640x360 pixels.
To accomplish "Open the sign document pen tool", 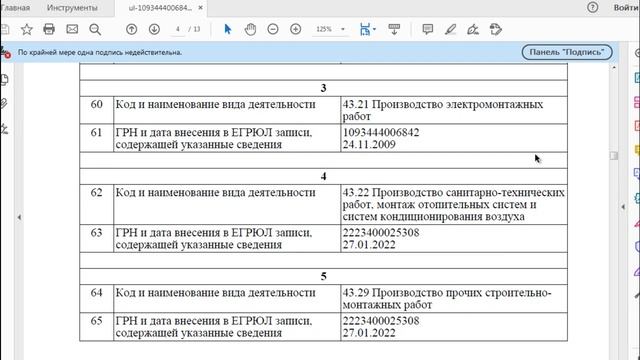I will pyautogui.click(x=473, y=29).
